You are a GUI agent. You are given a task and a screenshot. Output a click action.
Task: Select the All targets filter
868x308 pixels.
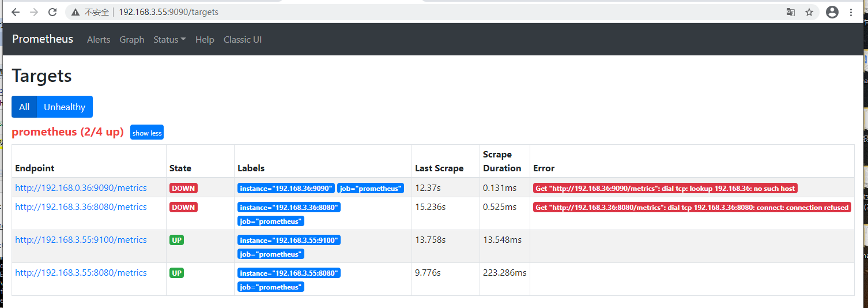(x=24, y=107)
